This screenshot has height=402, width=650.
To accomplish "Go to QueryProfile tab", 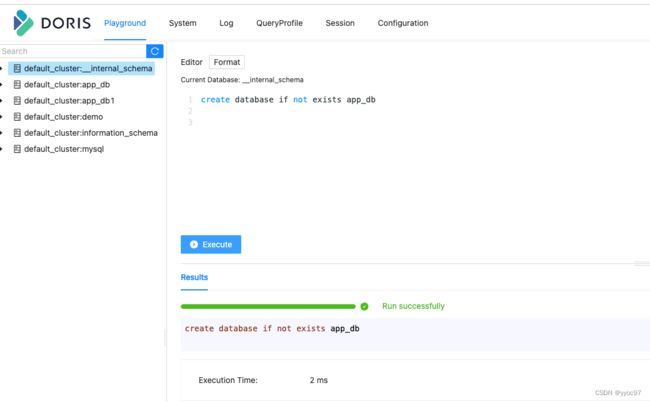I will click(x=279, y=23).
